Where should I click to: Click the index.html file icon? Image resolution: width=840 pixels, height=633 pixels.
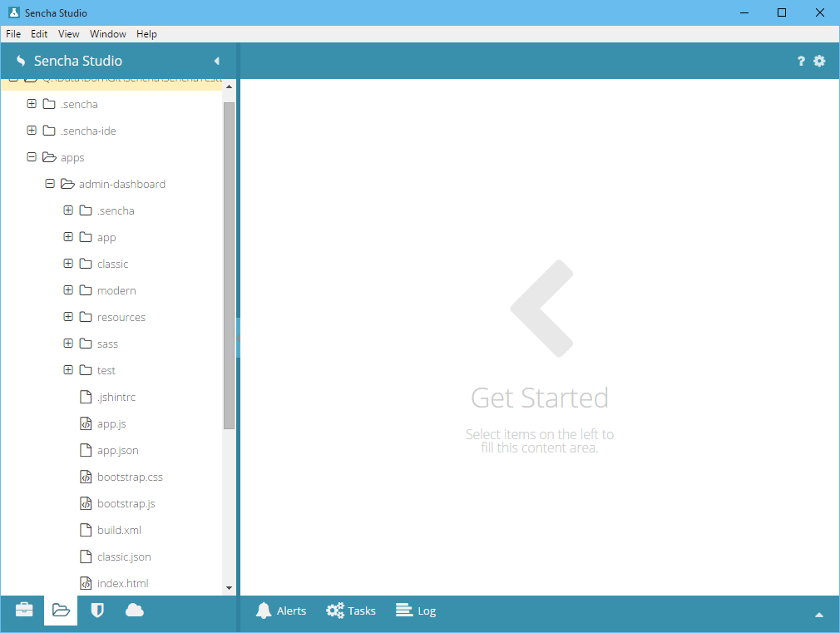tap(86, 583)
